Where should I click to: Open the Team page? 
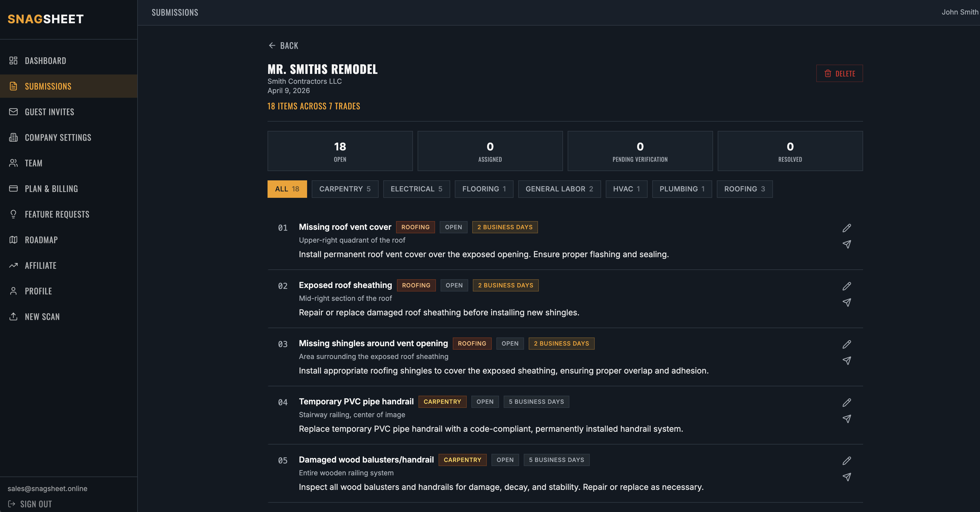pyautogui.click(x=68, y=163)
